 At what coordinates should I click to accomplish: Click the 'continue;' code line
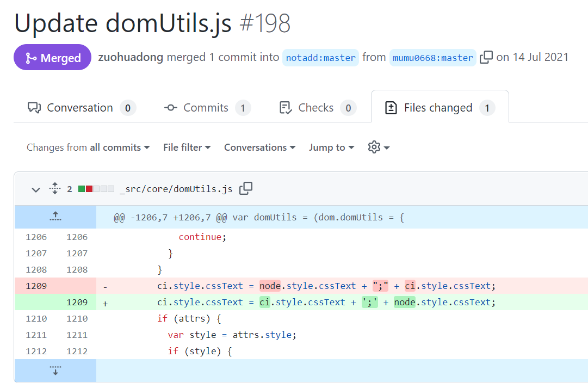pos(202,237)
